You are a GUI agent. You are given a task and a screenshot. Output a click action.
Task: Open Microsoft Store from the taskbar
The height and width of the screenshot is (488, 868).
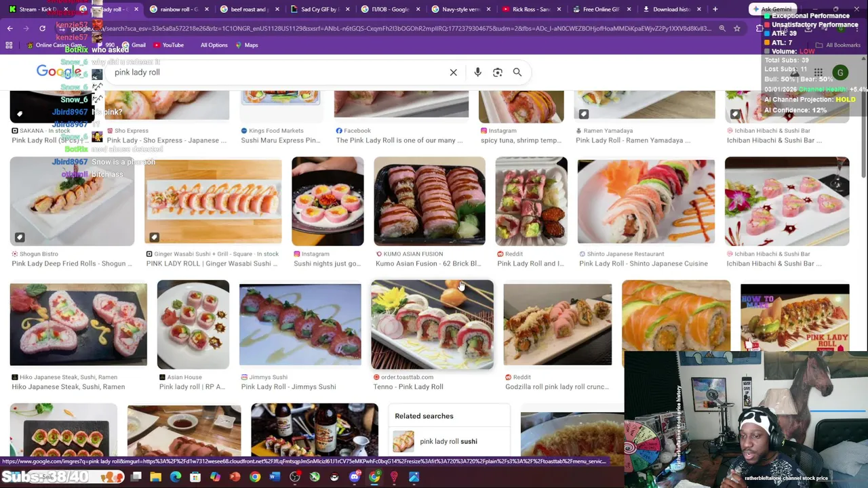(x=195, y=477)
